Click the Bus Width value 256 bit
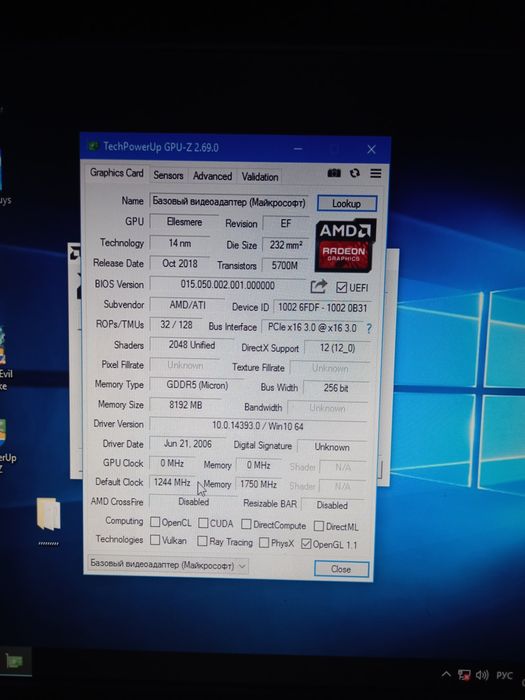The image size is (525, 700). (x=336, y=388)
